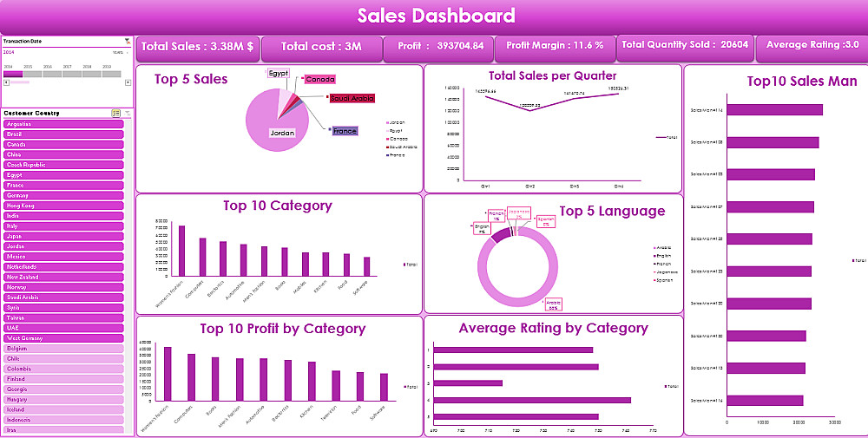
Task: Toggle Saudi Arabia slicer item
Action: (63, 297)
